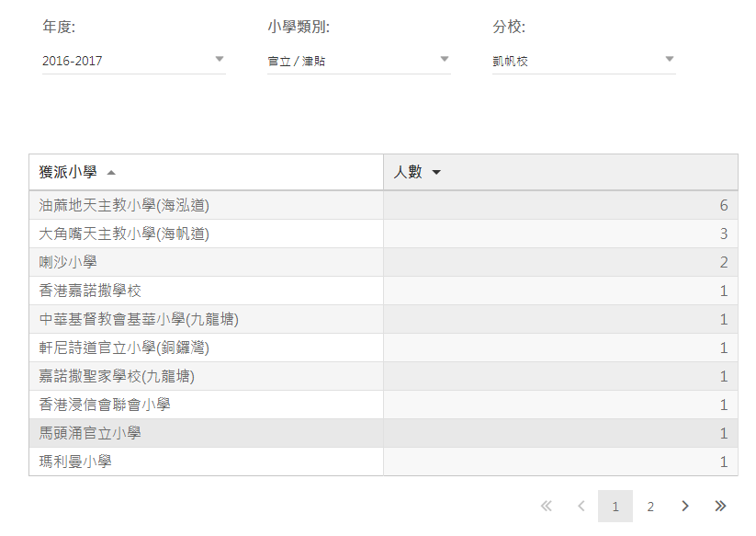This screenshot has width=756, height=536.
Task: Select the 大角嘴天主教小學(海帆道) row
Action: [x=124, y=234]
